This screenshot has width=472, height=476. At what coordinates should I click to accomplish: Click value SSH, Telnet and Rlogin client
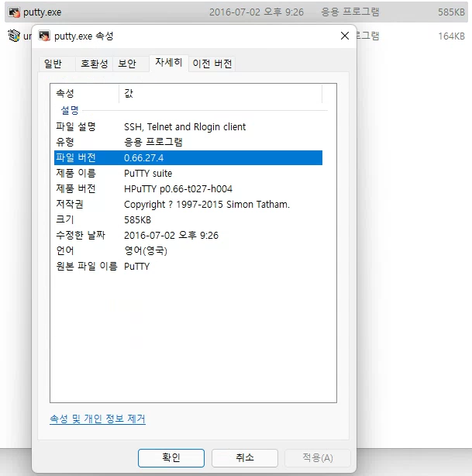coord(185,127)
